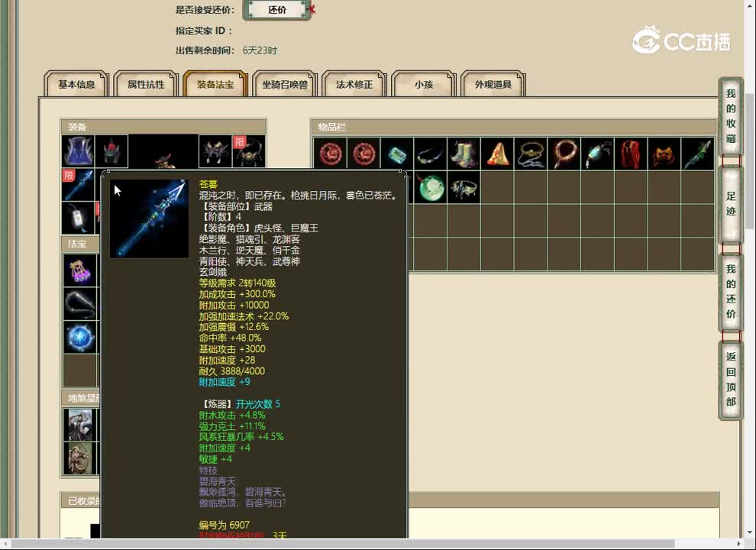Select the 装备法宝 tab

pyautogui.click(x=215, y=84)
